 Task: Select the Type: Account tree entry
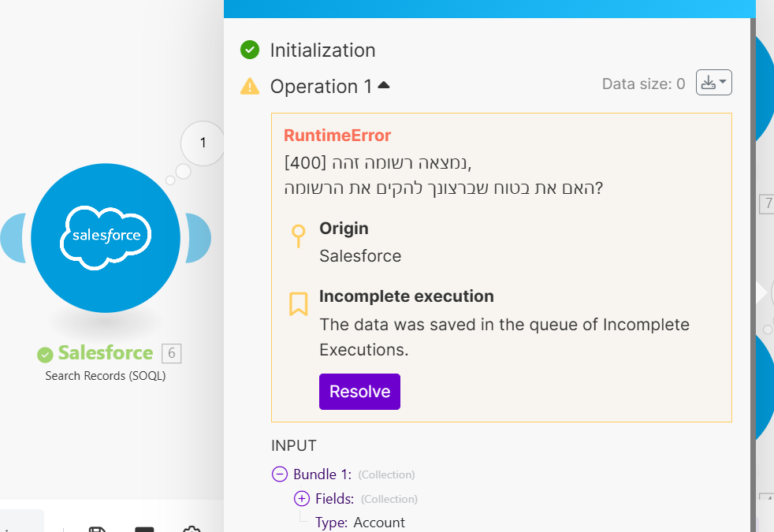(359, 522)
